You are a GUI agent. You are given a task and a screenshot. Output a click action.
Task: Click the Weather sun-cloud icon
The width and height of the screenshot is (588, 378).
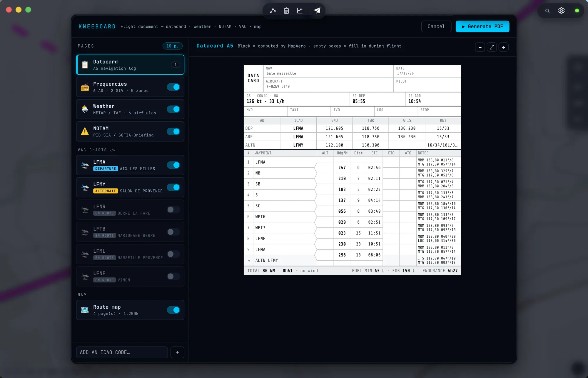click(x=85, y=109)
